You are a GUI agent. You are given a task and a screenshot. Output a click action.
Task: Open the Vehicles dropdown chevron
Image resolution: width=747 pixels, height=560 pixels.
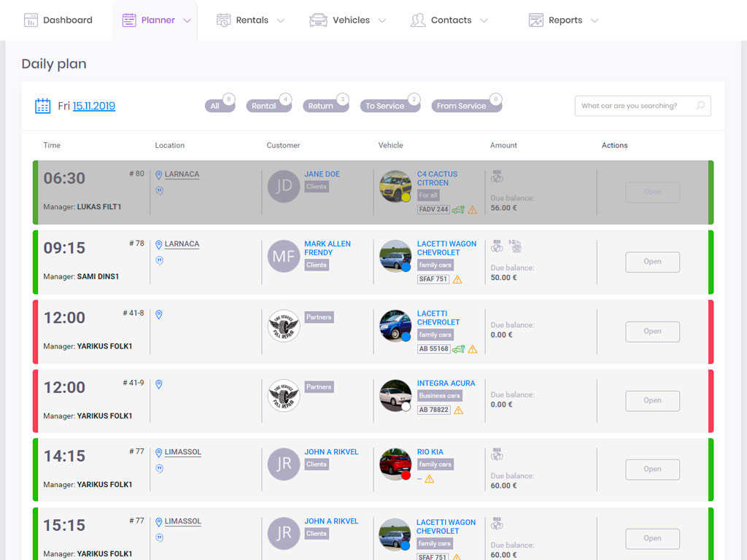pyautogui.click(x=382, y=20)
